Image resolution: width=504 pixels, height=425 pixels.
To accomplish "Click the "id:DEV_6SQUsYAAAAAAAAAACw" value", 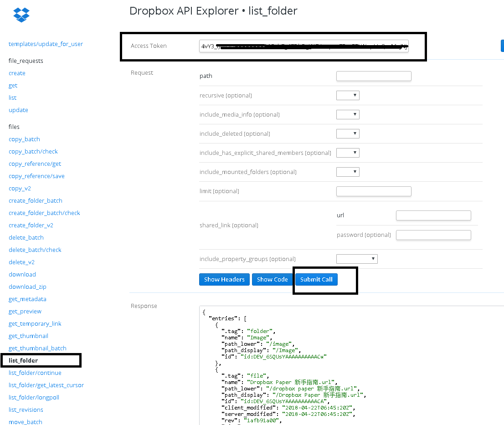I will click(x=283, y=357).
